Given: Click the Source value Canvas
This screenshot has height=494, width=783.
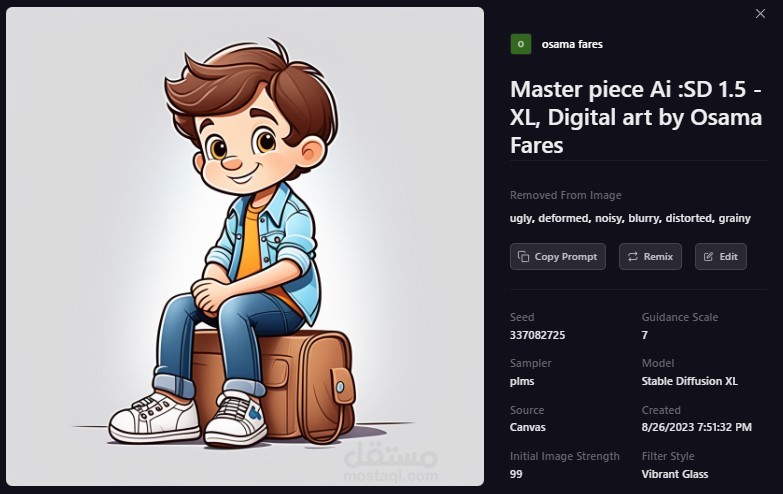Looking at the screenshot, I should (527, 427).
